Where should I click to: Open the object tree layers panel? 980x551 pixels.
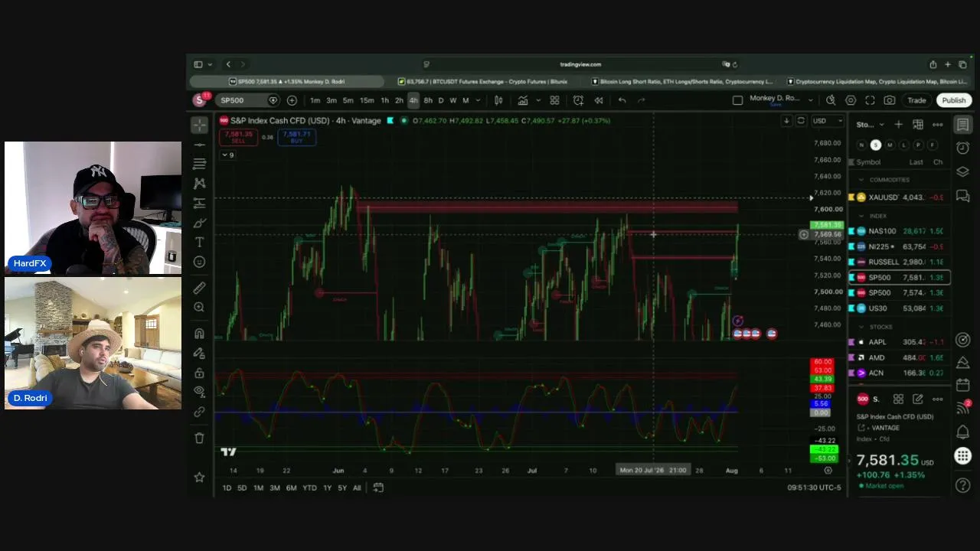[963, 171]
